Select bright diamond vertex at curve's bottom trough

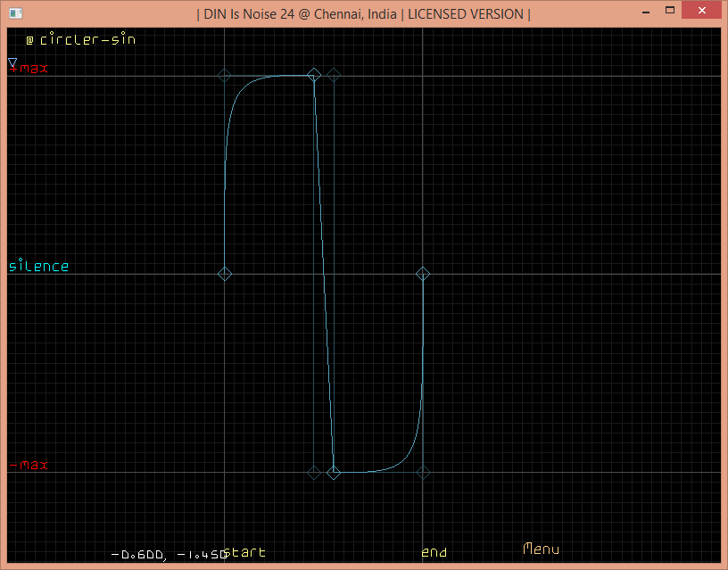(334, 472)
